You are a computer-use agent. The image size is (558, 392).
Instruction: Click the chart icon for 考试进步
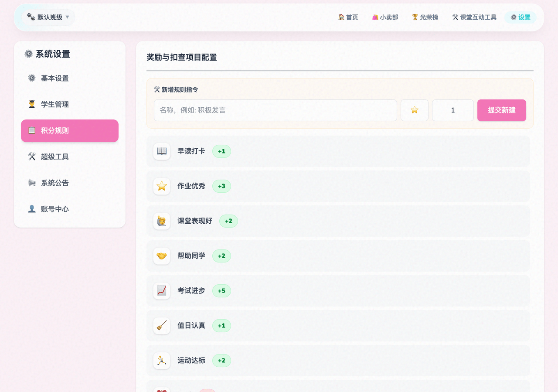[x=162, y=291]
